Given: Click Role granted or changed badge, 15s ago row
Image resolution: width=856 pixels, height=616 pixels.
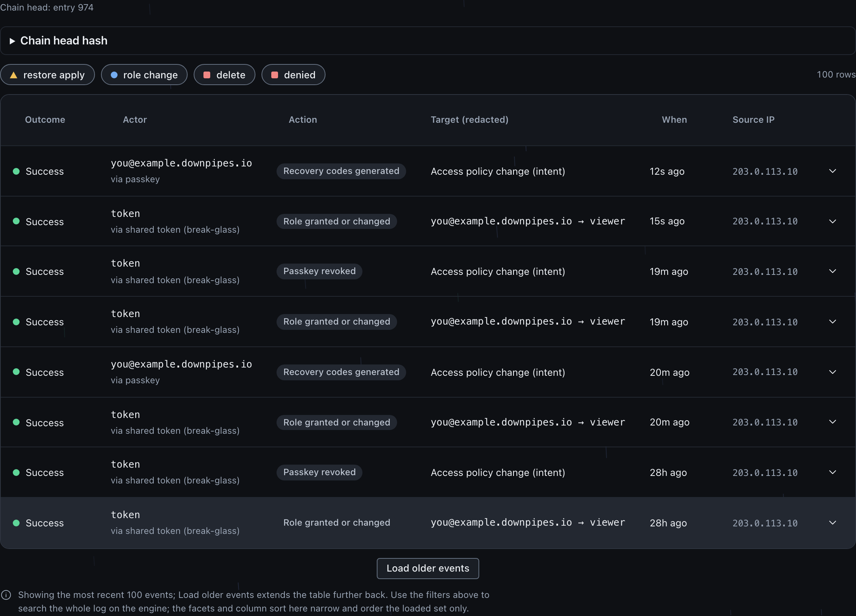Looking at the screenshot, I should pos(337,221).
